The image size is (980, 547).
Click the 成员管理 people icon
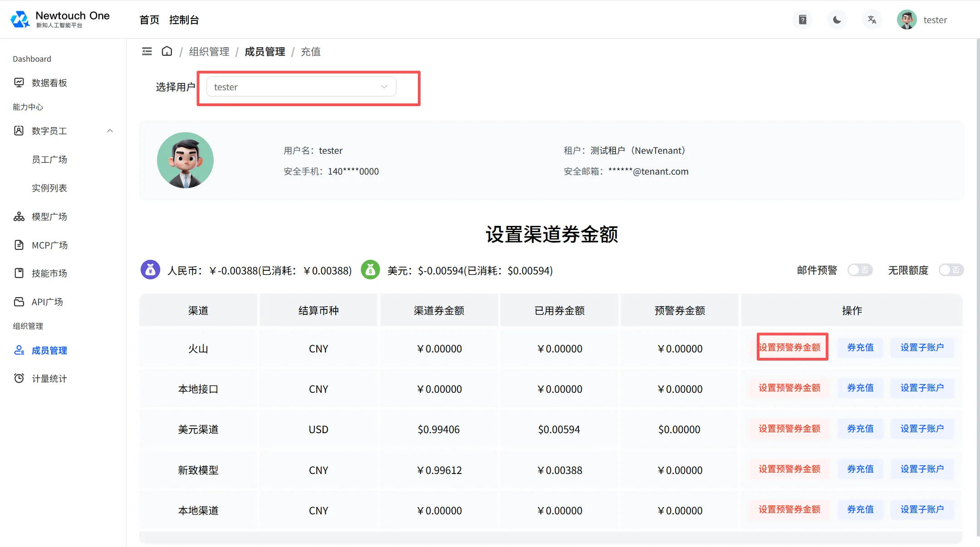[19, 350]
